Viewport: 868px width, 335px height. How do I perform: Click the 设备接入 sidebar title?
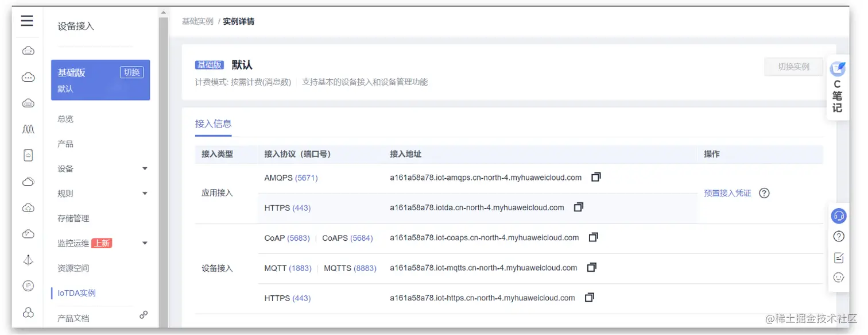[x=76, y=26]
